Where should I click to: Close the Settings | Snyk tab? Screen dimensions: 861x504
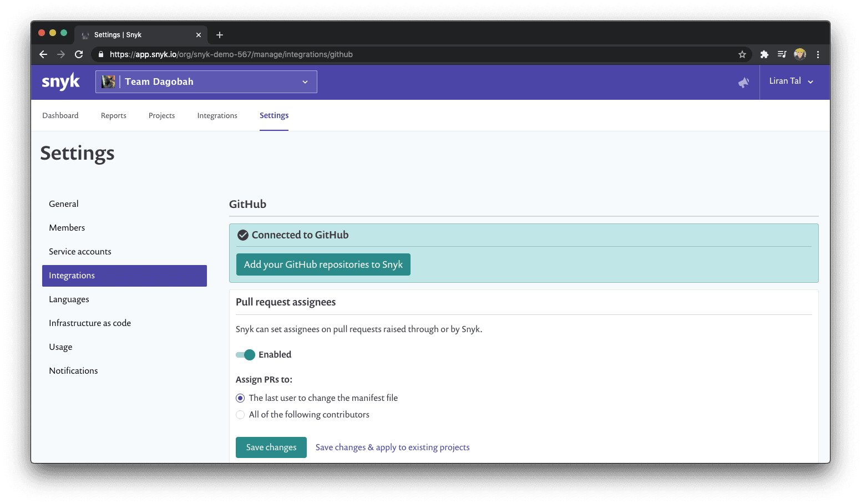199,35
